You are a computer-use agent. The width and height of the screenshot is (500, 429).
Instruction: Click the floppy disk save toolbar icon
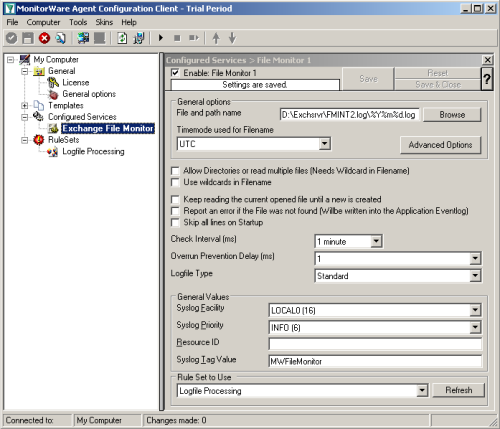[28, 38]
